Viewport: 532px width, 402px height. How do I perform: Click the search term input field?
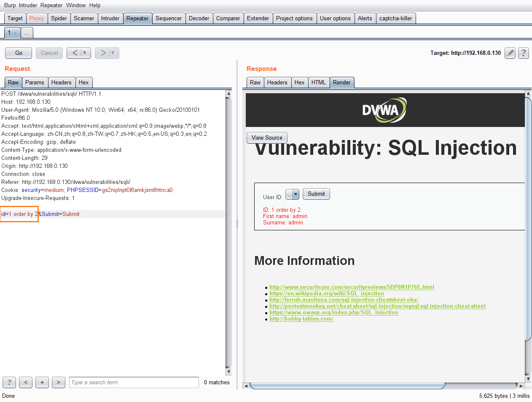pos(134,382)
